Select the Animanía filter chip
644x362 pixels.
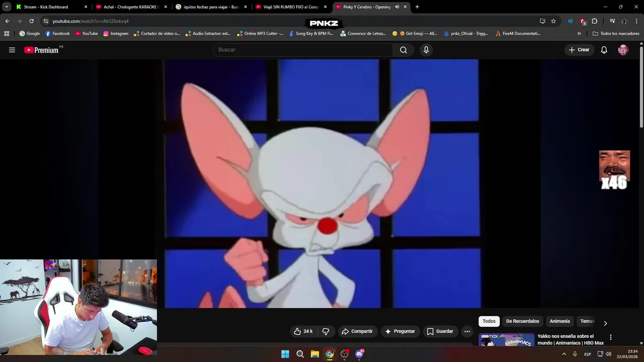point(559,321)
